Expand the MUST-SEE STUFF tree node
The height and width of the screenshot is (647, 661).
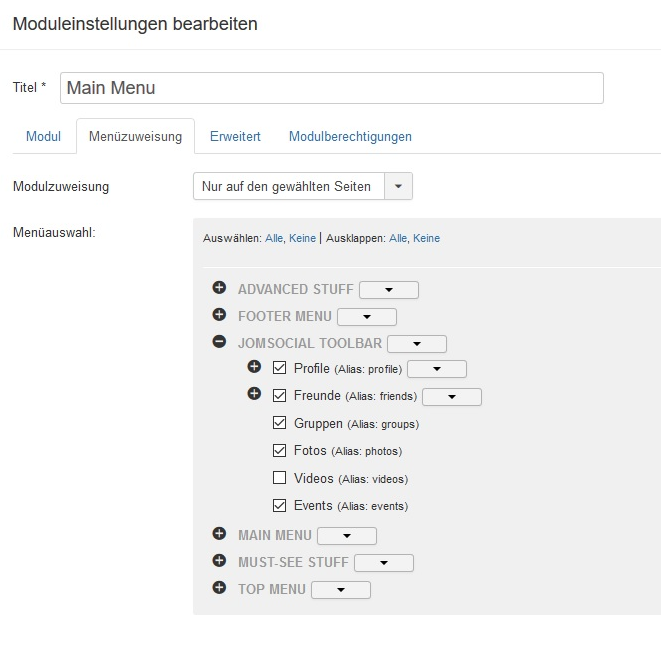tap(219, 561)
